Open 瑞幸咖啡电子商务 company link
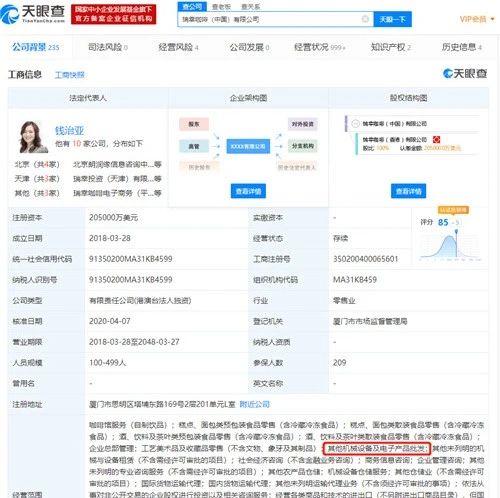 click(x=117, y=193)
